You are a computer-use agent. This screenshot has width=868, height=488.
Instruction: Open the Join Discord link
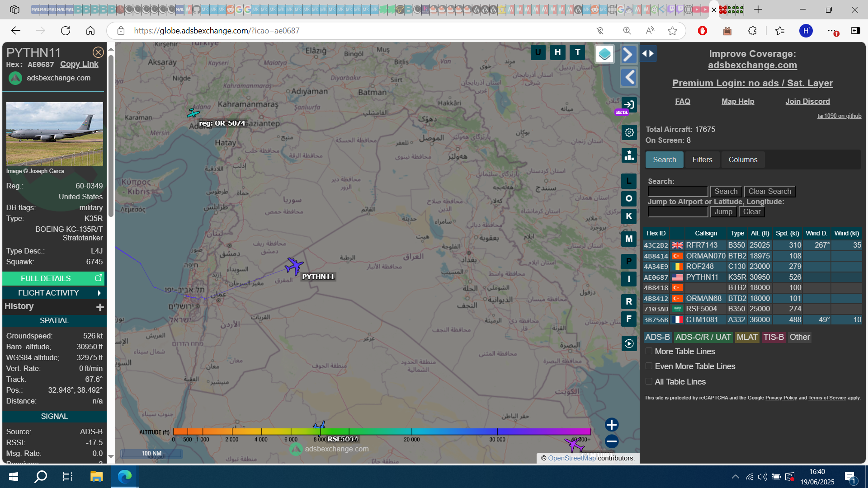(x=807, y=102)
